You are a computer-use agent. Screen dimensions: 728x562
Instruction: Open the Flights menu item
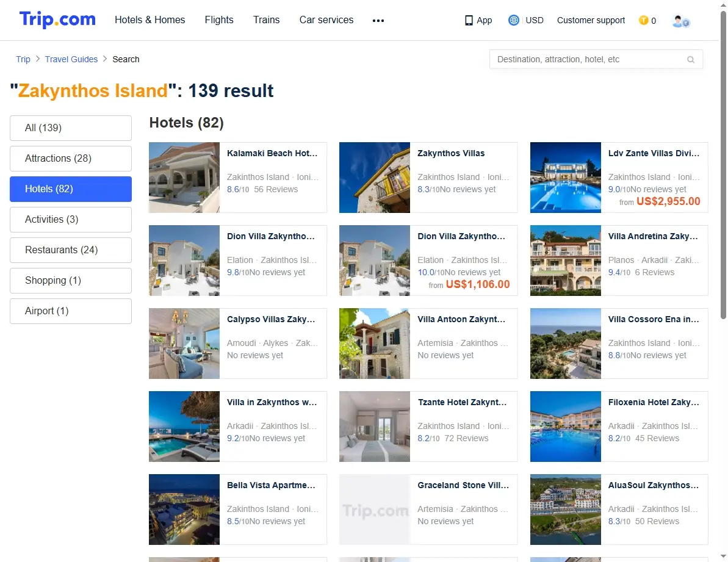[x=219, y=20]
